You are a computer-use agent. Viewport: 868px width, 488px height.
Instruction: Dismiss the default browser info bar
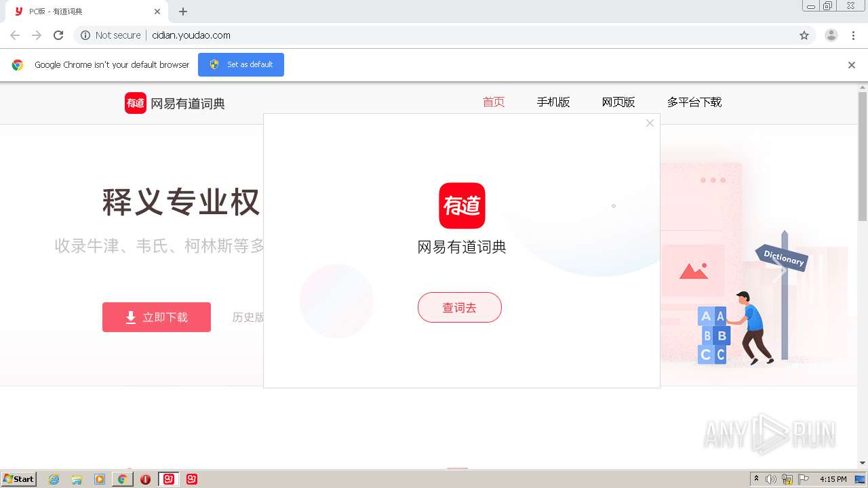point(852,65)
